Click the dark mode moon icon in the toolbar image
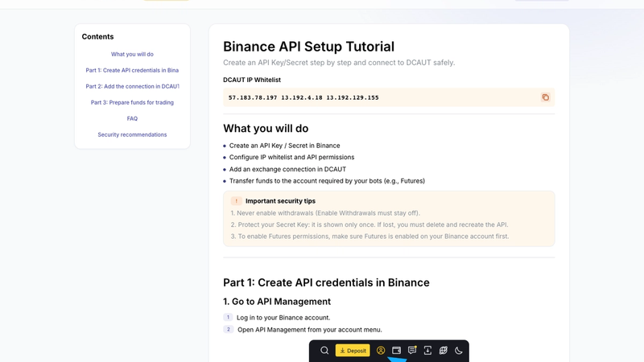 459,351
